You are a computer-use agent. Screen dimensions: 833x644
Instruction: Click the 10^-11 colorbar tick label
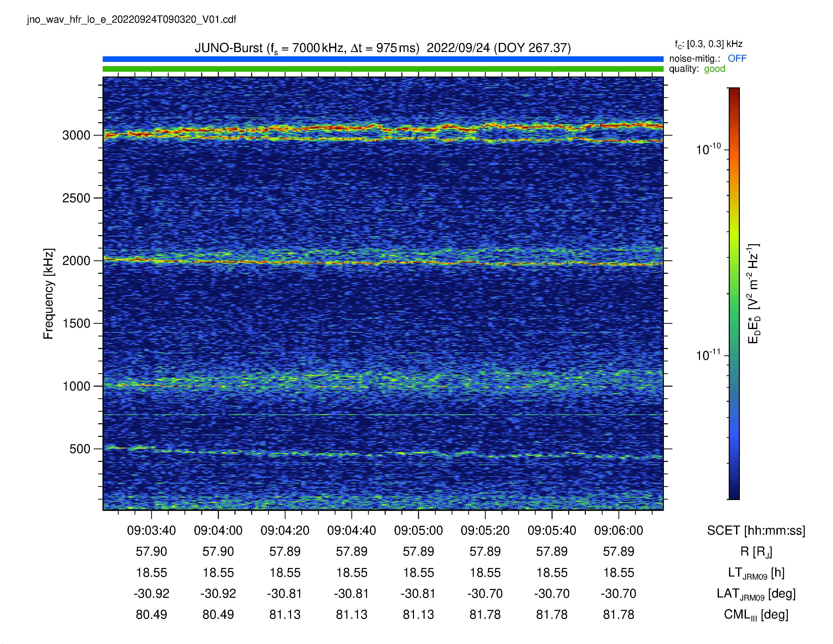(x=708, y=355)
